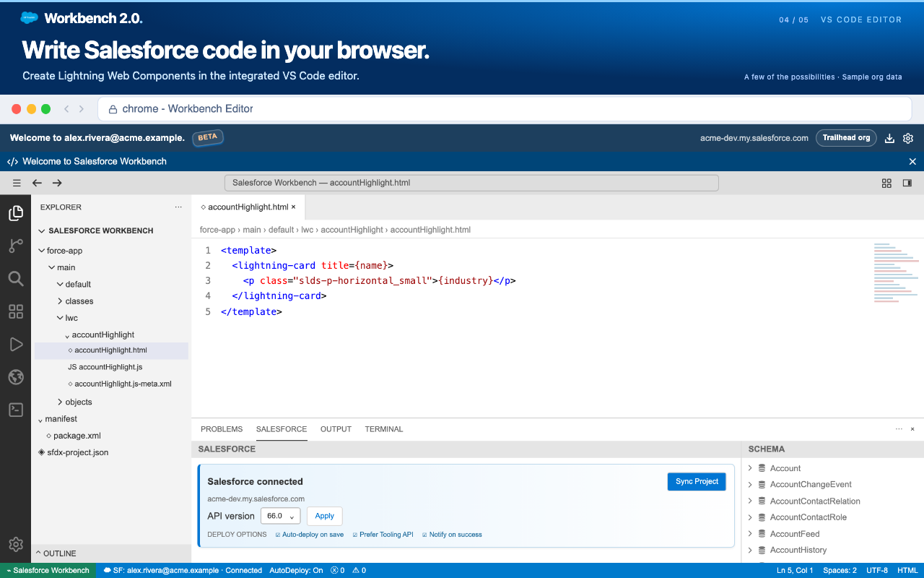Image resolution: width=924 pixels, height=578 pixels.
Task: Open sfdx-project.json in explorer
Action: click(x=77, y=452)
